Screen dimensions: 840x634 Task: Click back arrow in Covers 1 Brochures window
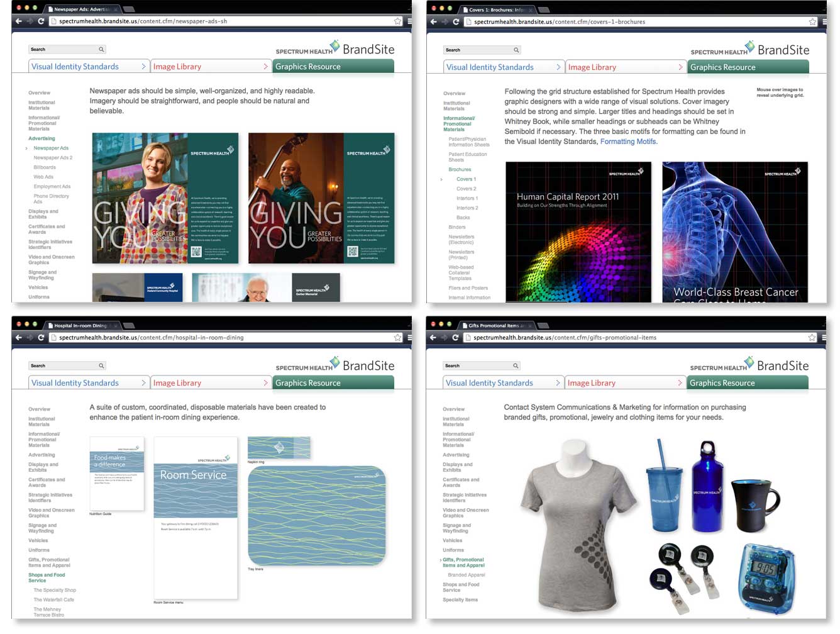click(434, 21)
